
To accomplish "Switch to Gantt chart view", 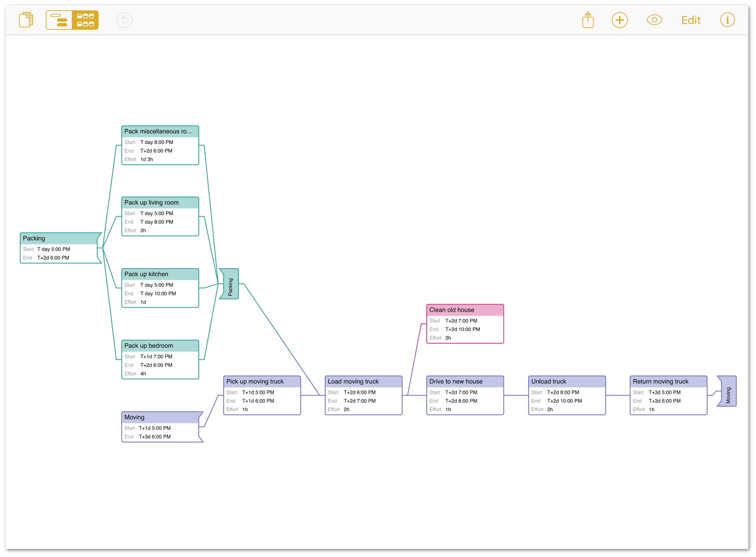I will [59, 20].
